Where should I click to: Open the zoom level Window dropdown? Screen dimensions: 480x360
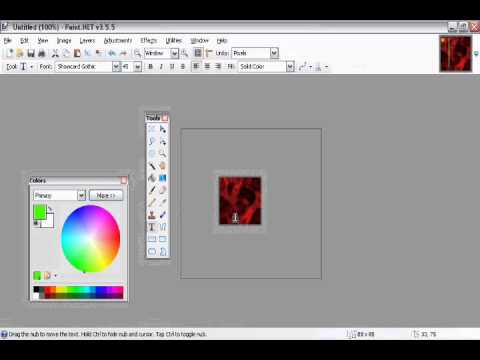tap(174, 53)
